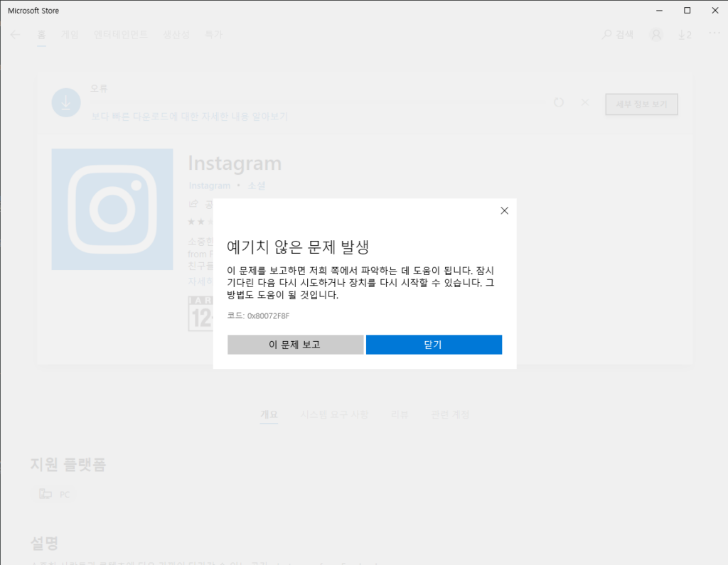Open the faster downloads info link

click(x=189, y=116)
